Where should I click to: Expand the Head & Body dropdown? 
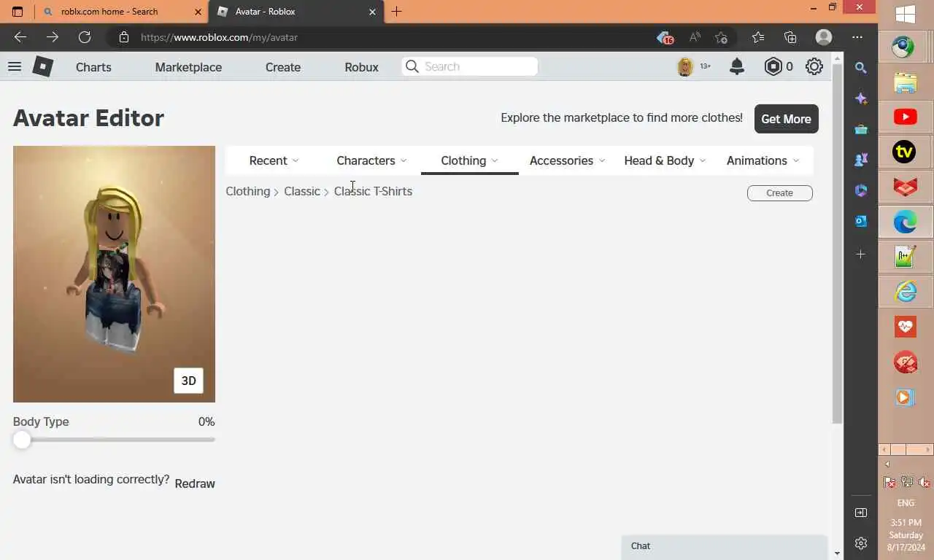(x=665, y=160)
